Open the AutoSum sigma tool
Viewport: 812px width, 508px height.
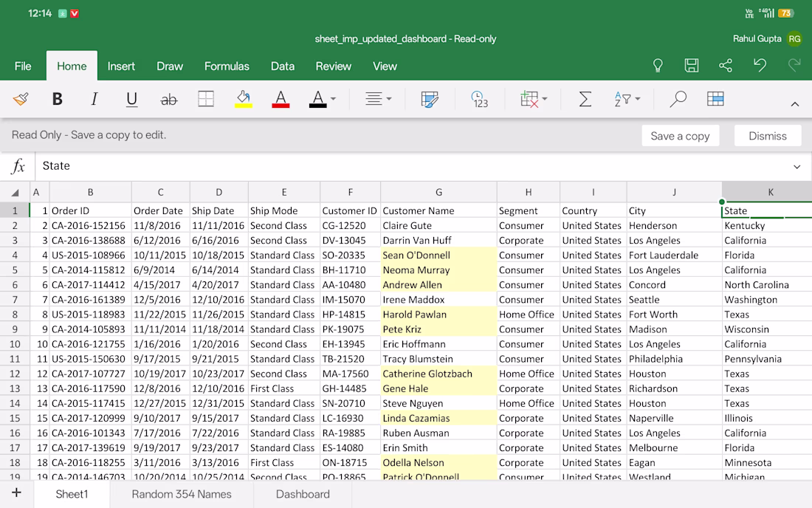(585, 99)
